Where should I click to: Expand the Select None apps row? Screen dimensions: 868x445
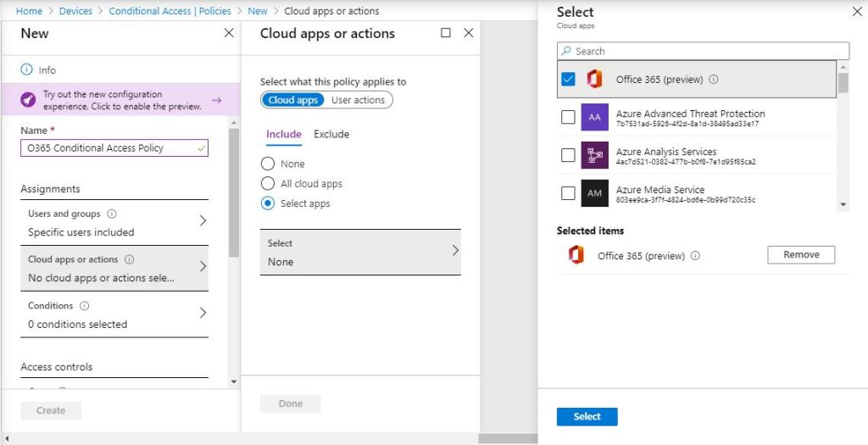pos(454,251)
